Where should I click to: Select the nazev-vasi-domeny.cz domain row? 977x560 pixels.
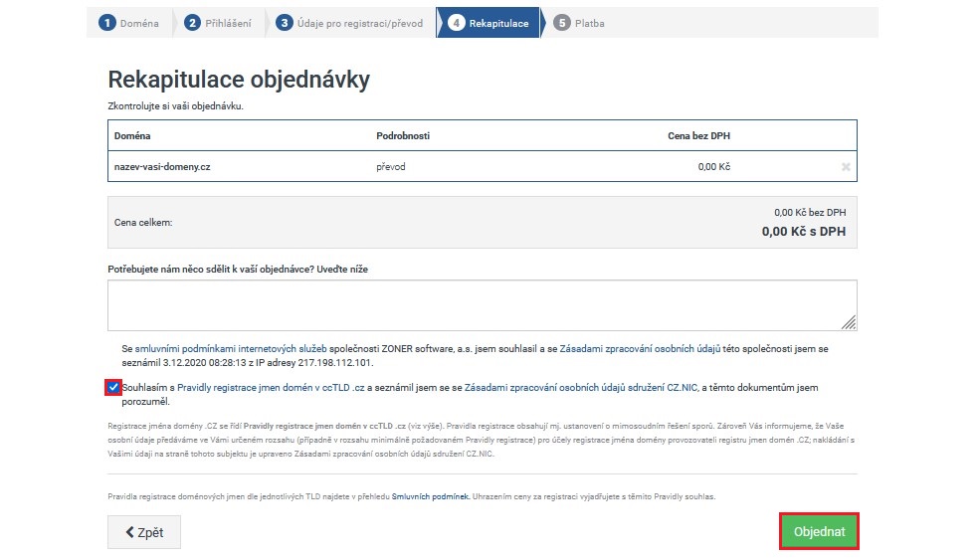(162, 167)
